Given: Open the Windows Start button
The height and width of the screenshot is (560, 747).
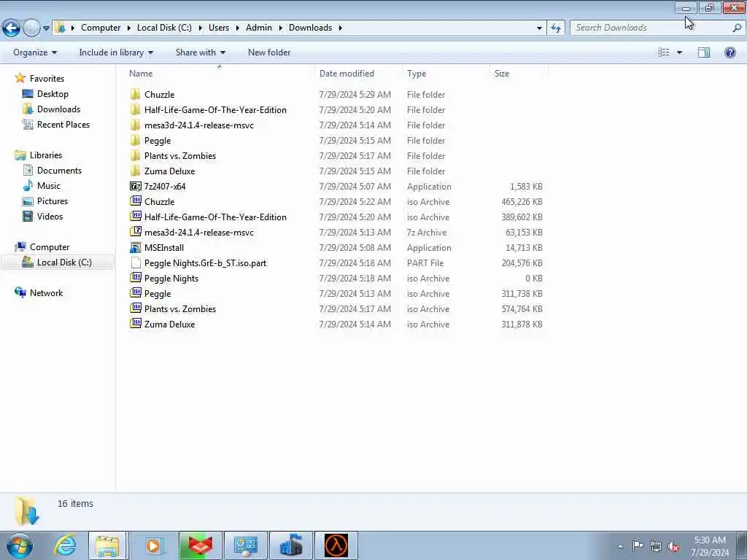Looking at the screenshot, I should point(20,545).
